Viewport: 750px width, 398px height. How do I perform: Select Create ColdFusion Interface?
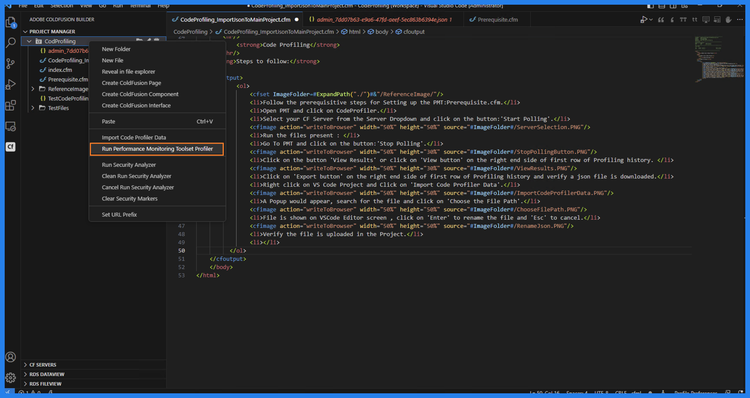click(157, 105)
